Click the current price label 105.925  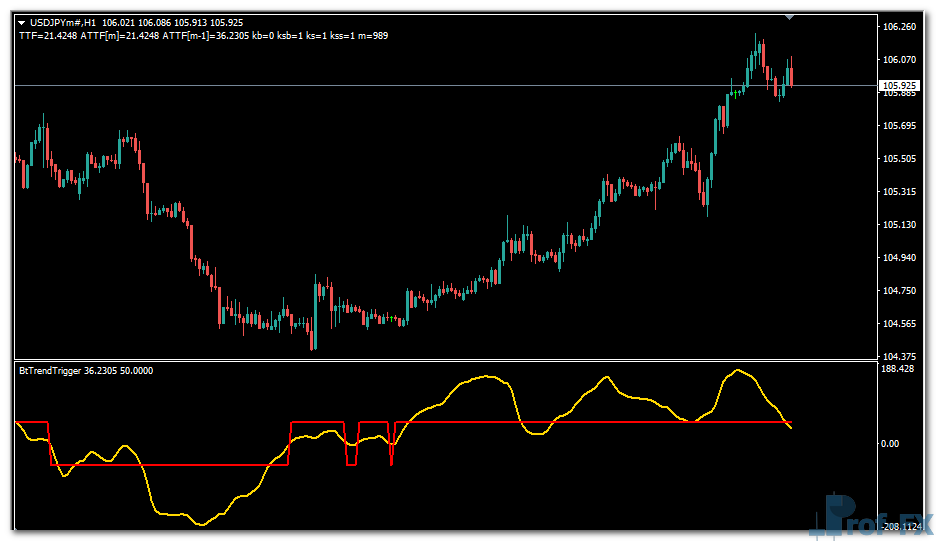click(x=899, y=86)
